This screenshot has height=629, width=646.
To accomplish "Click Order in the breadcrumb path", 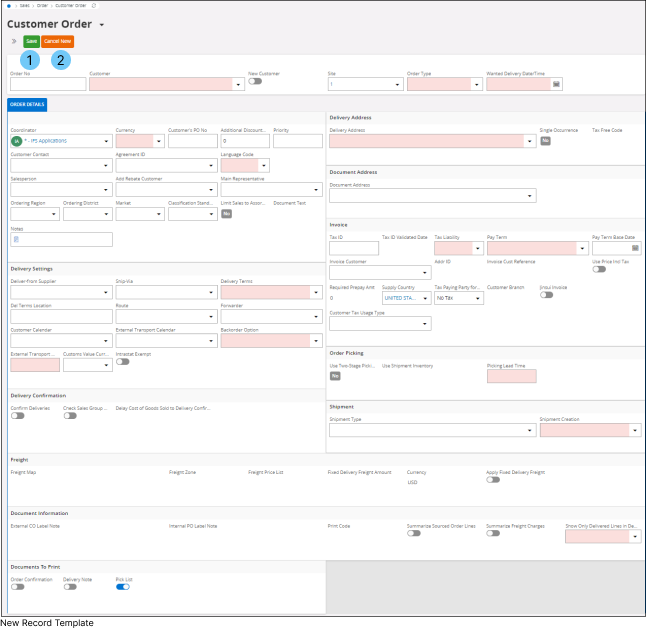I will pos(42,5).
